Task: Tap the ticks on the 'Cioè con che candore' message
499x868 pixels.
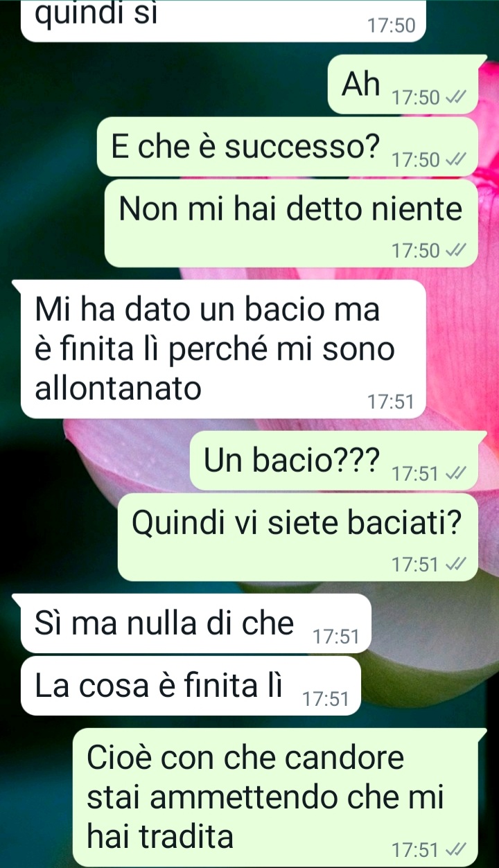Action: [x=455, y=849]
